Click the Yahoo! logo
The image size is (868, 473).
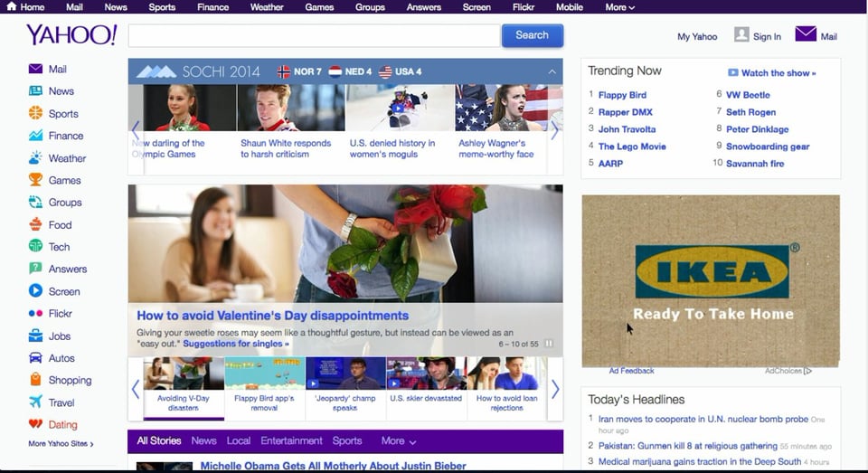click(71, 35)
